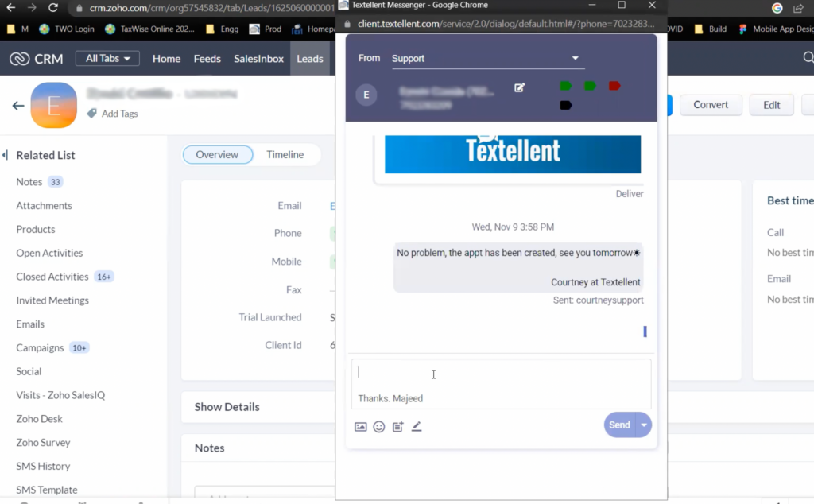Click the back arrow beside lead avatar in CRM
This screenshot has height=504, width=814.
(x=18, y=106)
